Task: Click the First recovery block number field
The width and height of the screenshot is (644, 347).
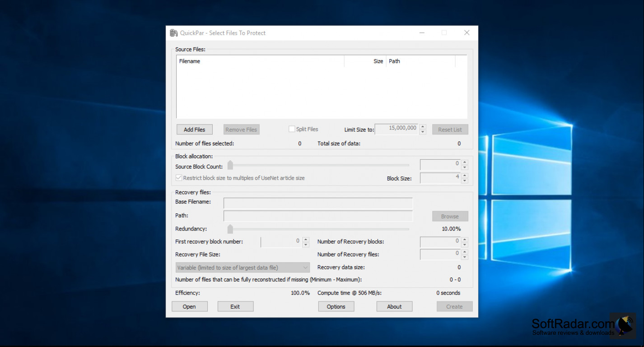Action: point(281,242)
